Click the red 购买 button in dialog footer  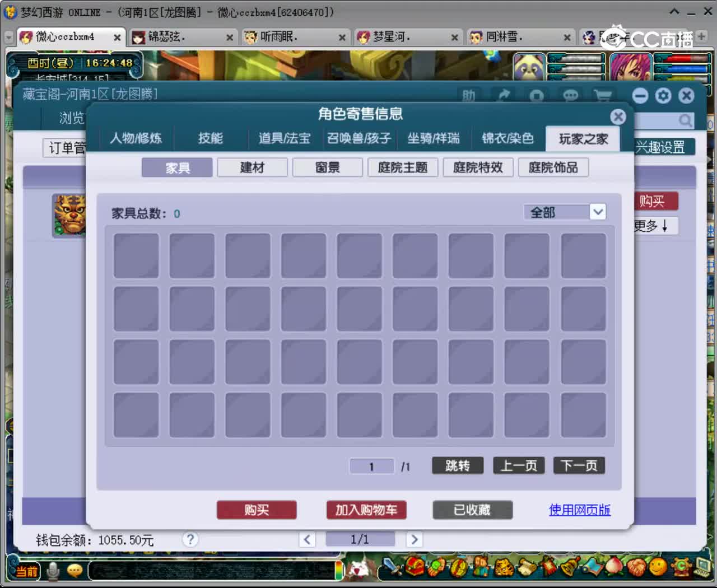click(x=257, y=510)
